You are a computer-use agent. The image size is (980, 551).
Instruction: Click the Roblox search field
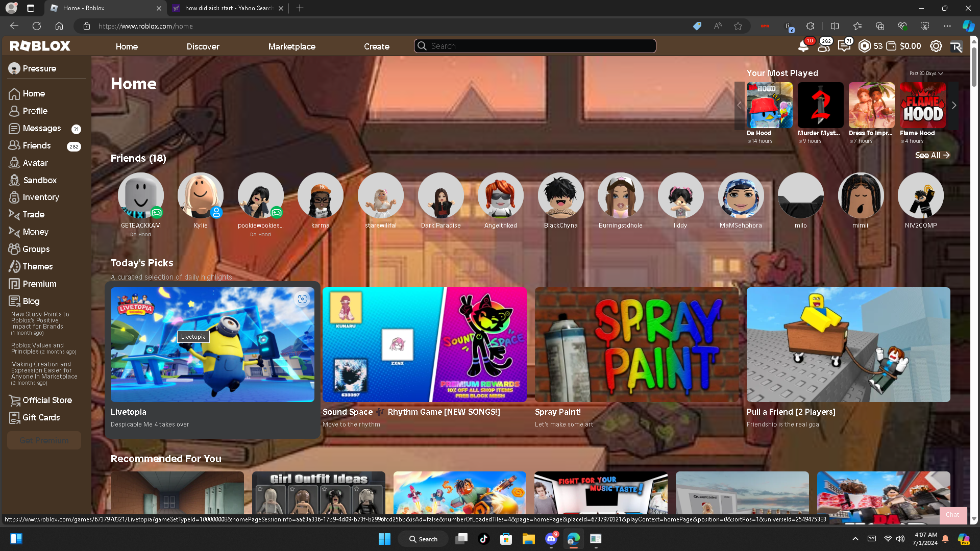click(535, 46)
